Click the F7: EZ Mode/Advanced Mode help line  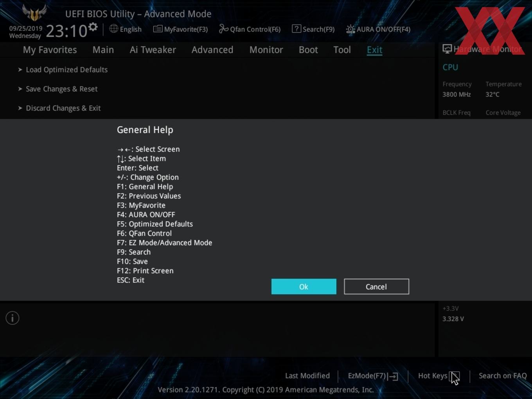165,243
